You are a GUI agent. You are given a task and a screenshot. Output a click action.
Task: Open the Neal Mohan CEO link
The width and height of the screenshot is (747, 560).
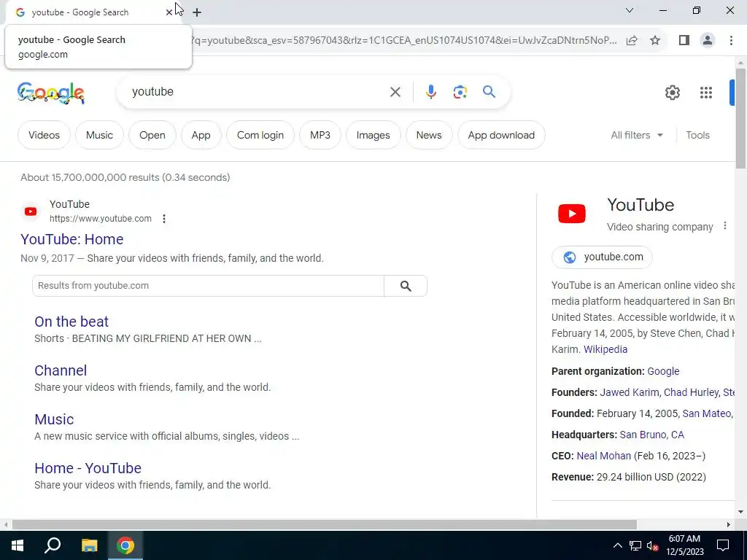(x=603, y=456)
